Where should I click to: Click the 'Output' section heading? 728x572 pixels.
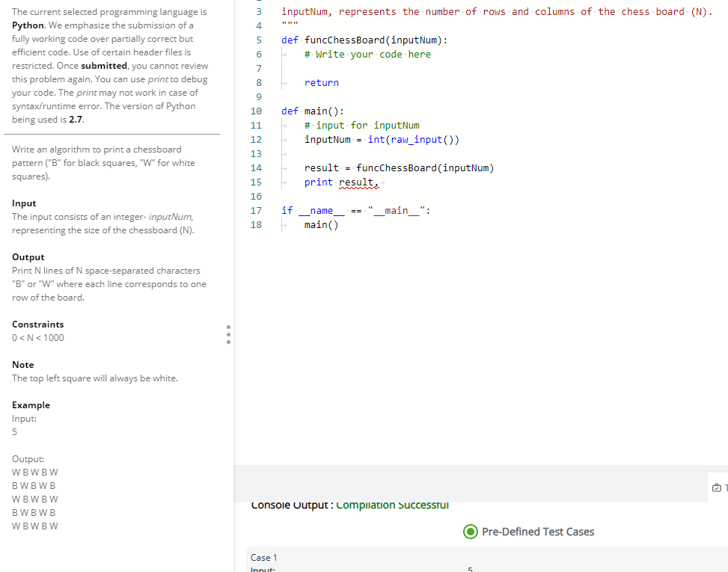(28, 257)
